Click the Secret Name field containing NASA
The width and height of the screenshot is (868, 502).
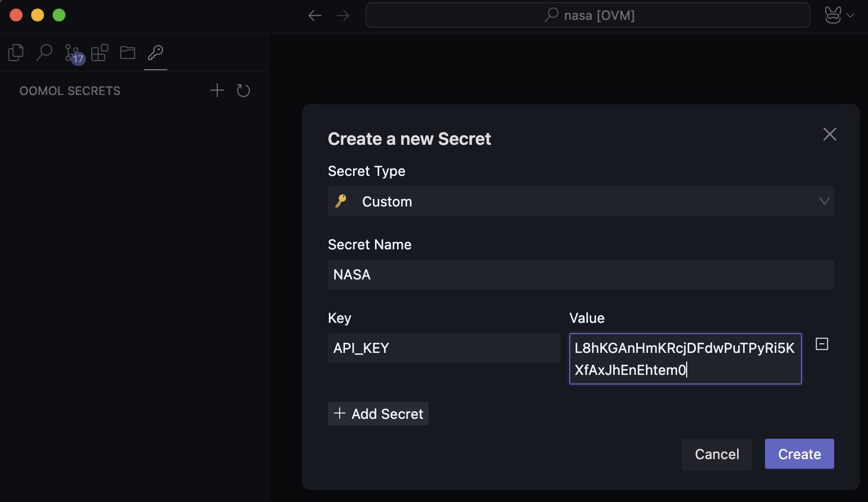point(580,275)
